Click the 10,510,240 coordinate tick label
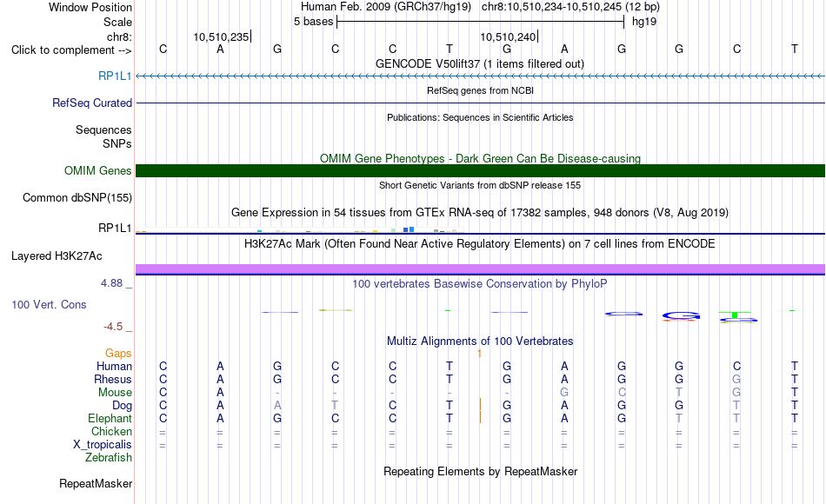This screenshot has height=504, width=826. (508, 36)
